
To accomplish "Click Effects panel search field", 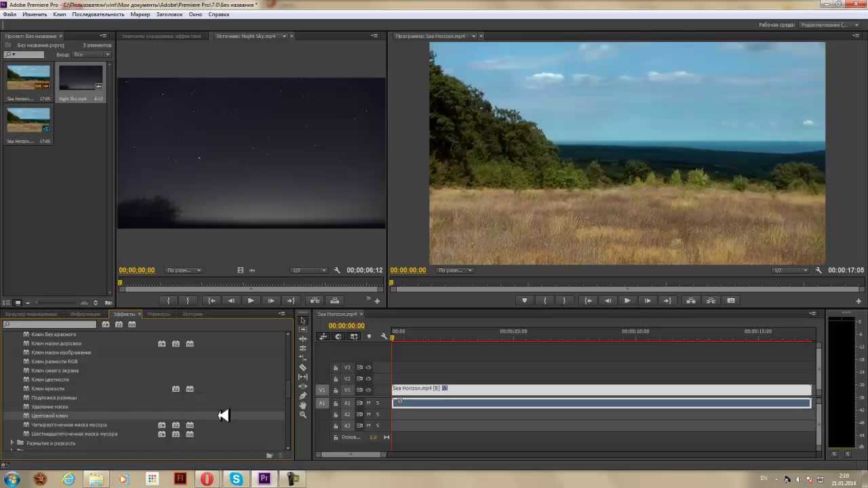I will (x=50, y=325).
